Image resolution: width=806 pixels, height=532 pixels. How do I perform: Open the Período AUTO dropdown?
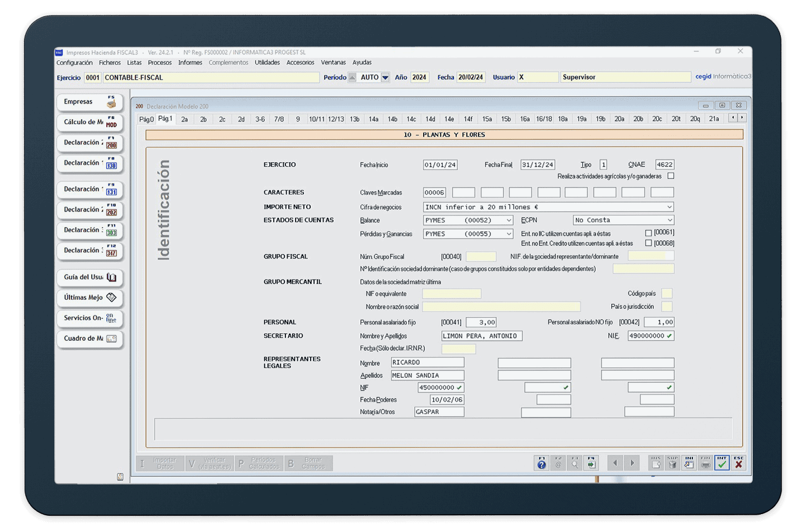pos(385,78)
